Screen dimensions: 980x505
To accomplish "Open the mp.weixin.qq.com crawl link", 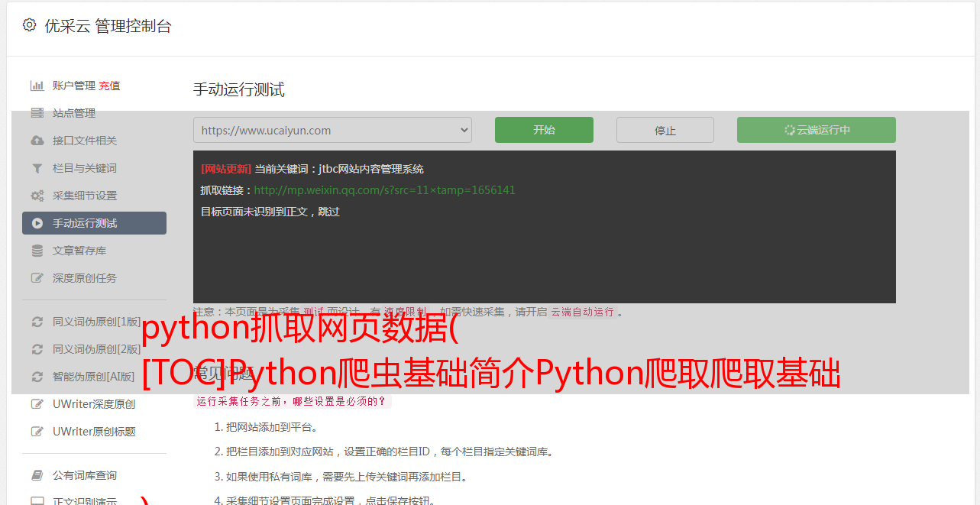I will pyautogui.click(x=384, y=190).
